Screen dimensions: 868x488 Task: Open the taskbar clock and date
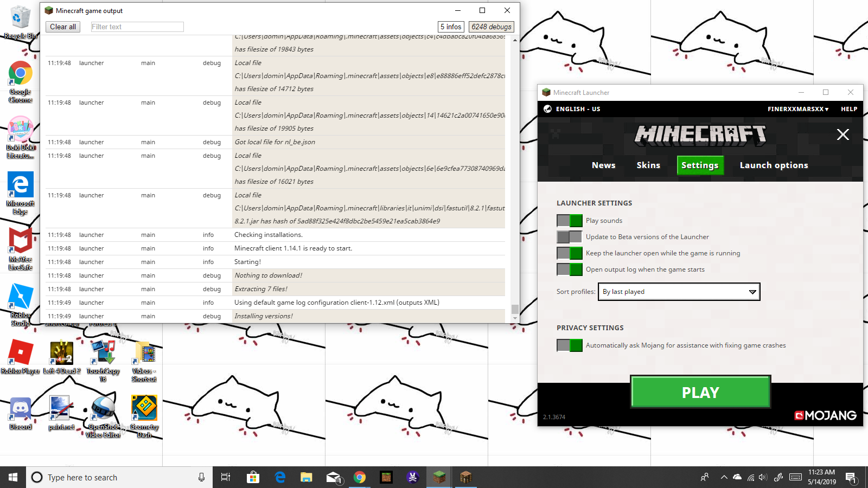822,477
